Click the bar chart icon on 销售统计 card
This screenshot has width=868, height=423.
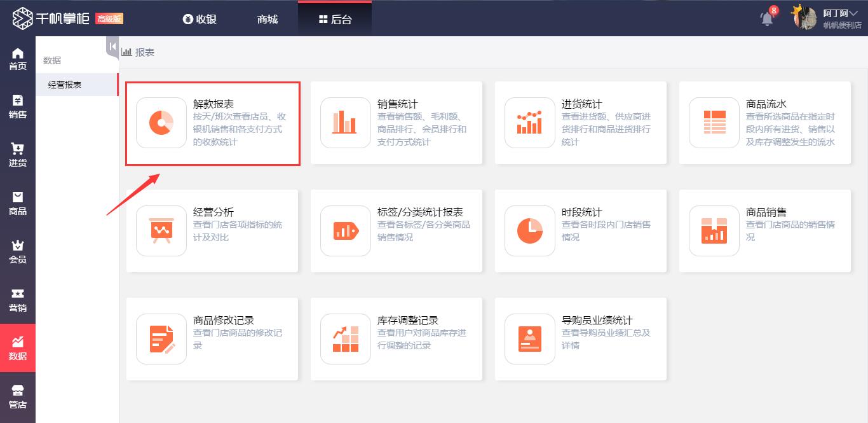click(x=345, y=123)
